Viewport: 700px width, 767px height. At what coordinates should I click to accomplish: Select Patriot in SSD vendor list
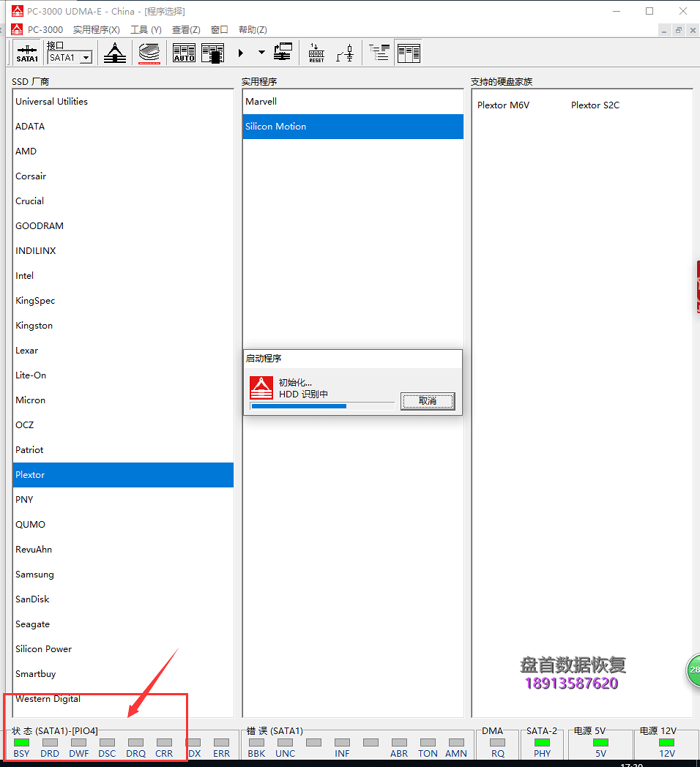point(123,450)
